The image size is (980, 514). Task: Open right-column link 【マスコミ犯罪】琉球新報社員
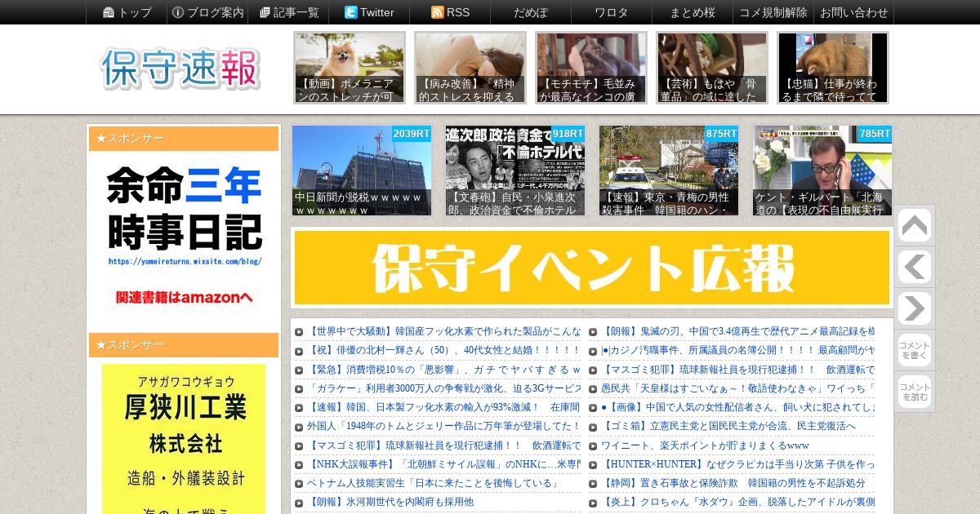pyautogui.click(x=738, y=370)
